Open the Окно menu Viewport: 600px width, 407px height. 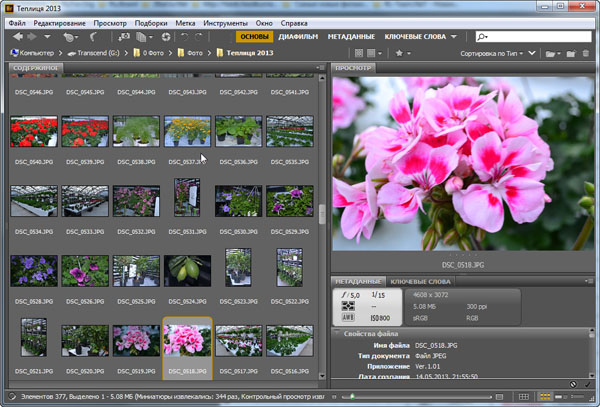point(264,23)
